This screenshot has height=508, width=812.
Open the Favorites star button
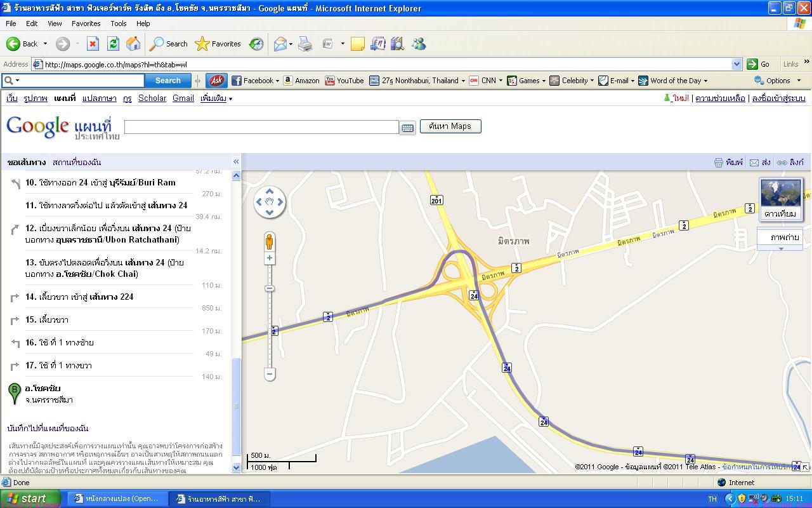[x=218, y=44]
